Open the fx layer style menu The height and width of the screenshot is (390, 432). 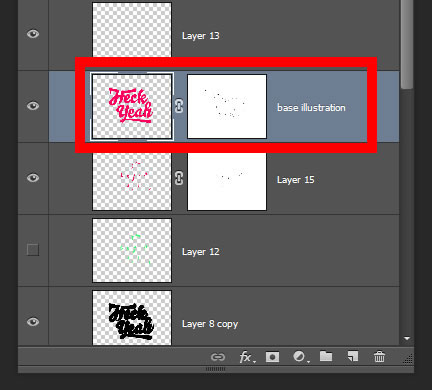click(247, 357)
